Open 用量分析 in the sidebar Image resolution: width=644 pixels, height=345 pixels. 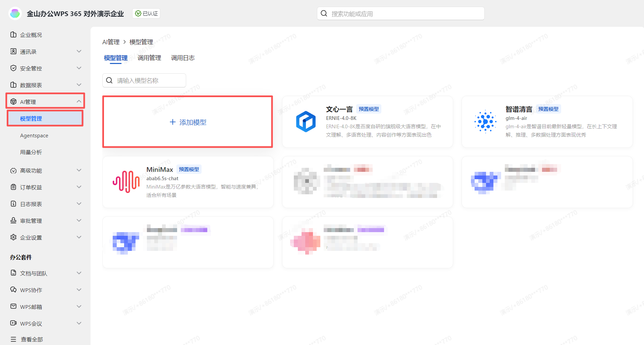click(x=31, y=152)
